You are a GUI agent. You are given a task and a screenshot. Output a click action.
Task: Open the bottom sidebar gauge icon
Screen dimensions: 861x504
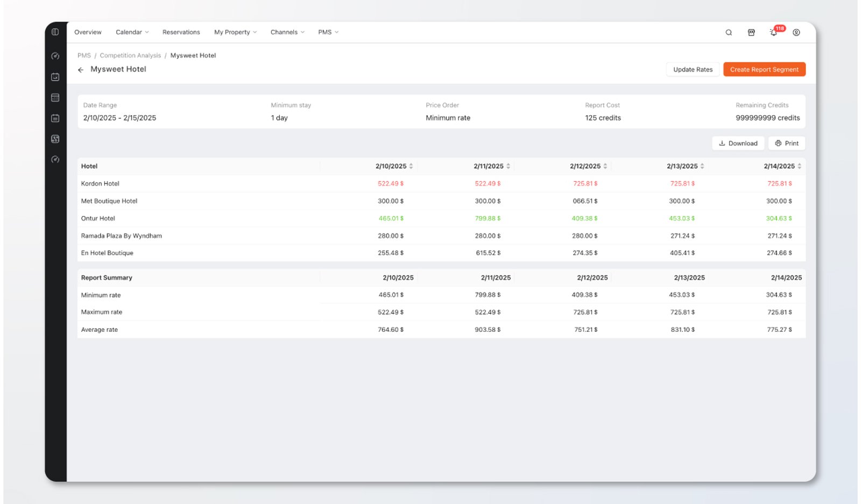[55, 159]
